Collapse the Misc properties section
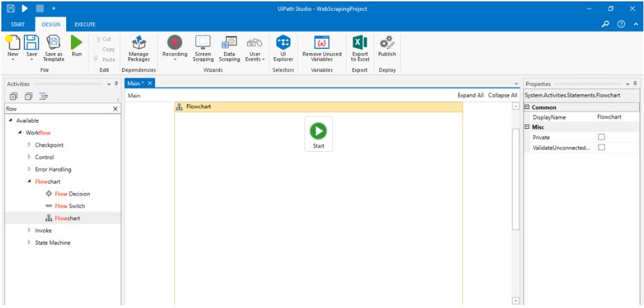 coord(527,127)
